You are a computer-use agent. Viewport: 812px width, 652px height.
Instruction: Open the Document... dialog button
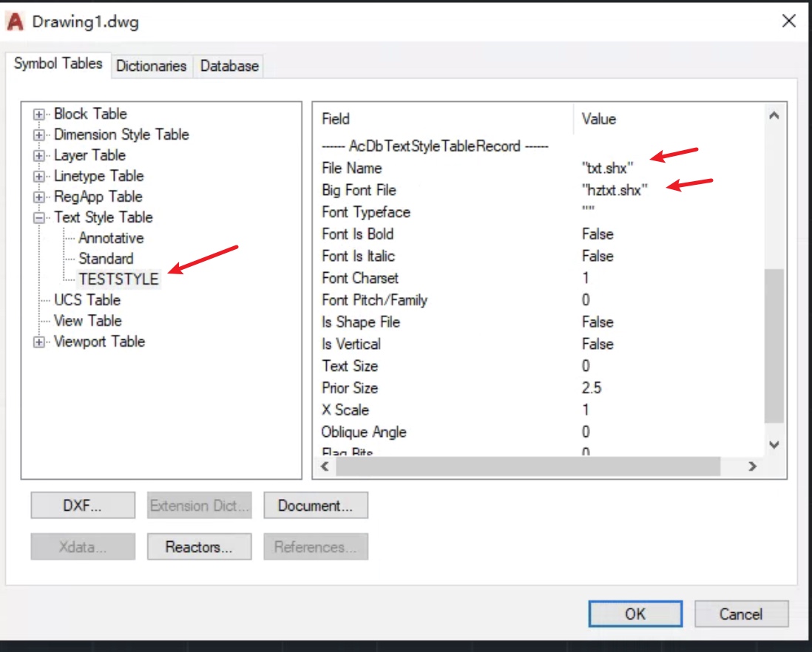coord(316,505)
